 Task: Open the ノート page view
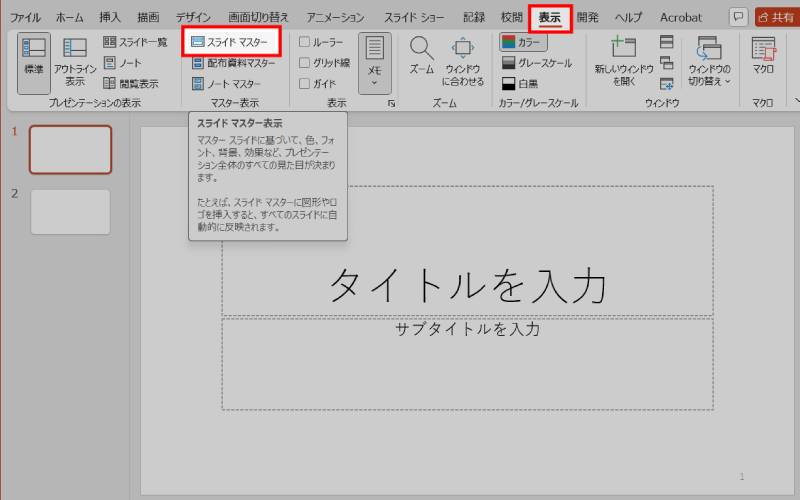(123, 63)
